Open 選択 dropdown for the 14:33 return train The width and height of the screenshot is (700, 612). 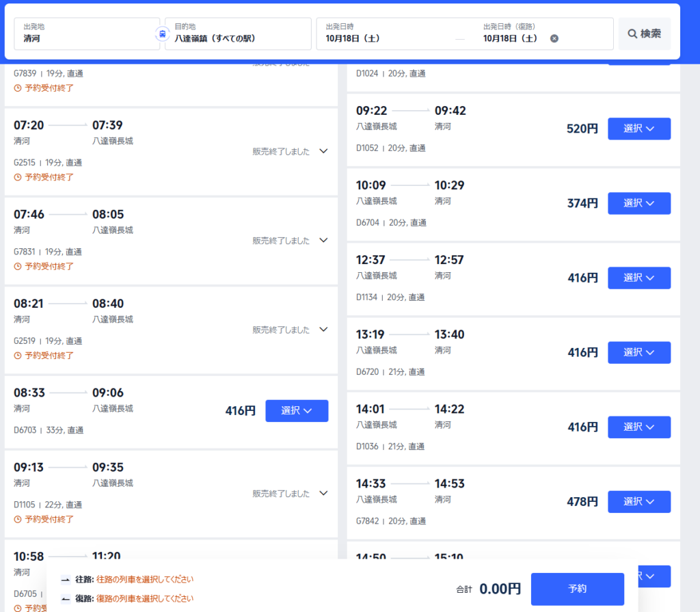pyautogui.click(x=639, y=501)
